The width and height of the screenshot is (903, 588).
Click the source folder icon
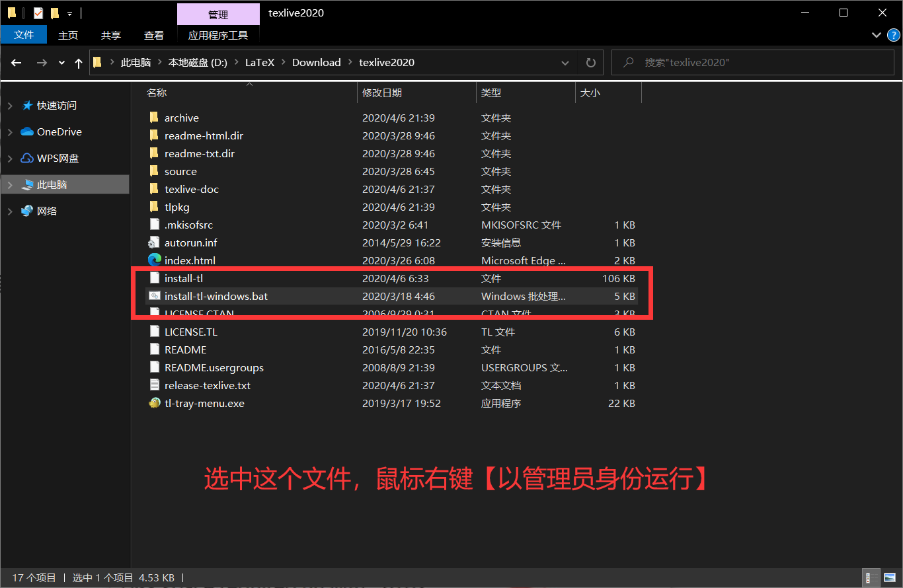coord(154,171)
